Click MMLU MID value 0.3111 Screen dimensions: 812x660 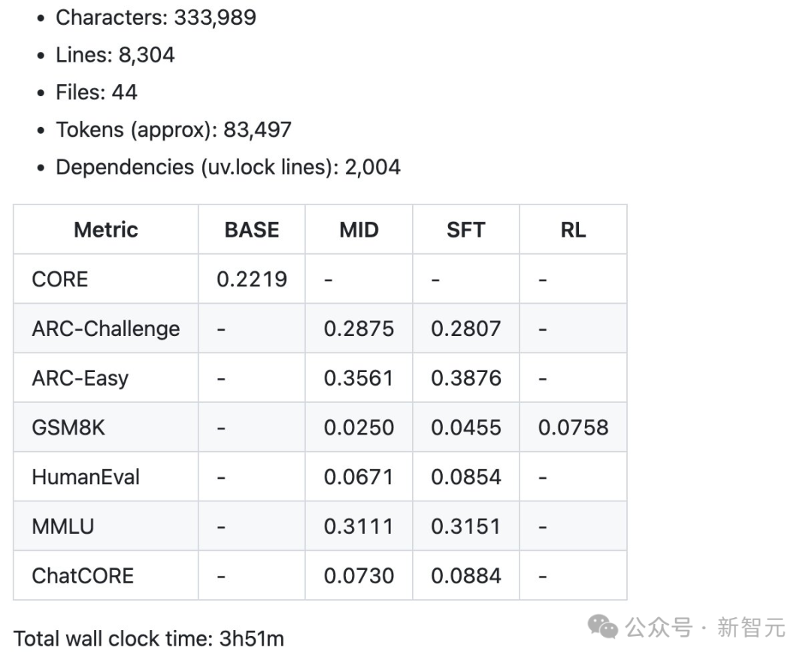point(359,526)
